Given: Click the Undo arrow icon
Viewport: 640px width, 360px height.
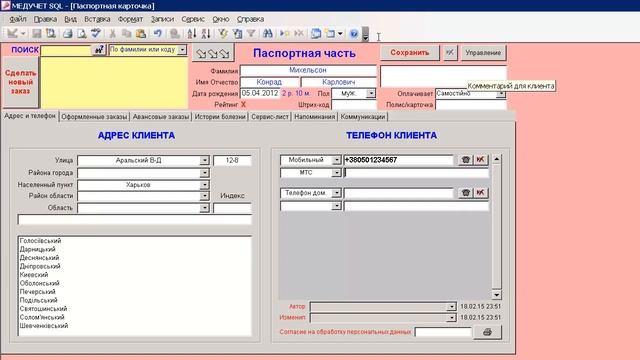Looking at the screenshot, I should tap(158, 33).
